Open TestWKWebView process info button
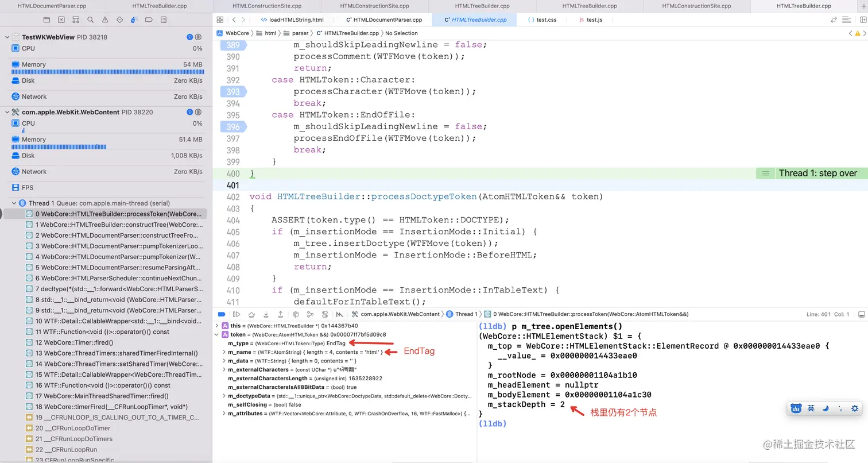The width and height of the screenshot is (868, 463). (189, 37)
